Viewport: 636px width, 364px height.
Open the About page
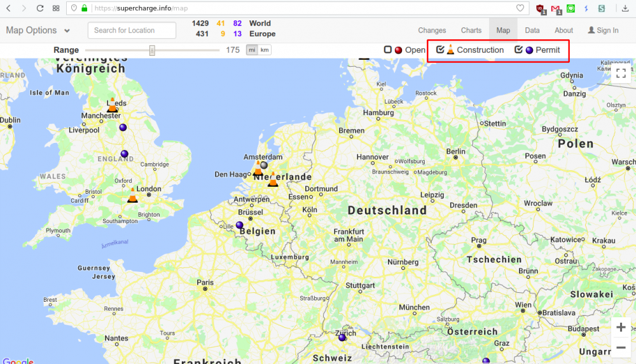[x=563, y=30]
